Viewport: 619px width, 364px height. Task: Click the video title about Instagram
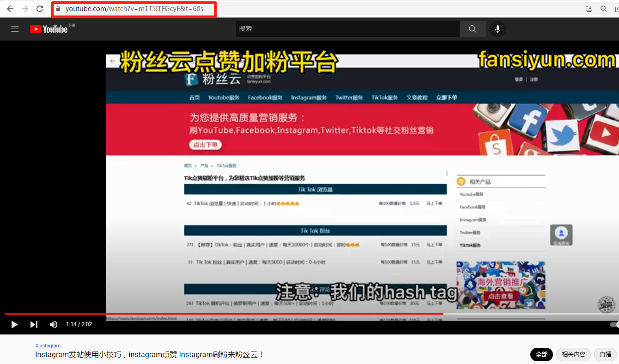(x=150, y=354)
